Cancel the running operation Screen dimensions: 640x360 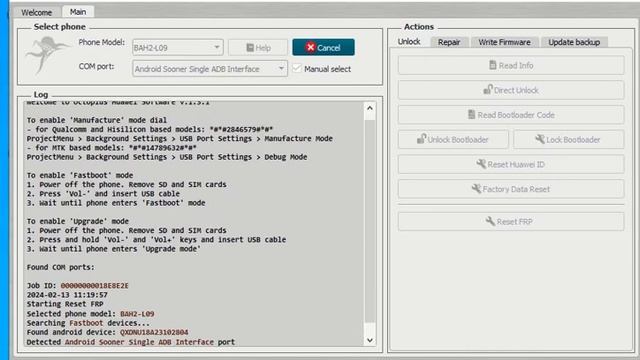[323, 47]
